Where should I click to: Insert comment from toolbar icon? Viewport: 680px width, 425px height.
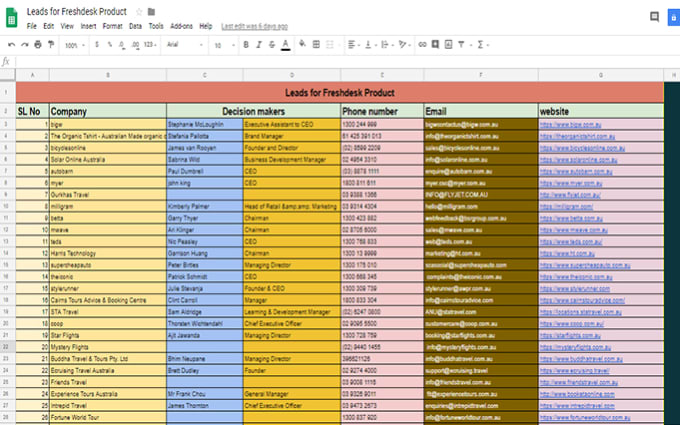coord(435,44)
